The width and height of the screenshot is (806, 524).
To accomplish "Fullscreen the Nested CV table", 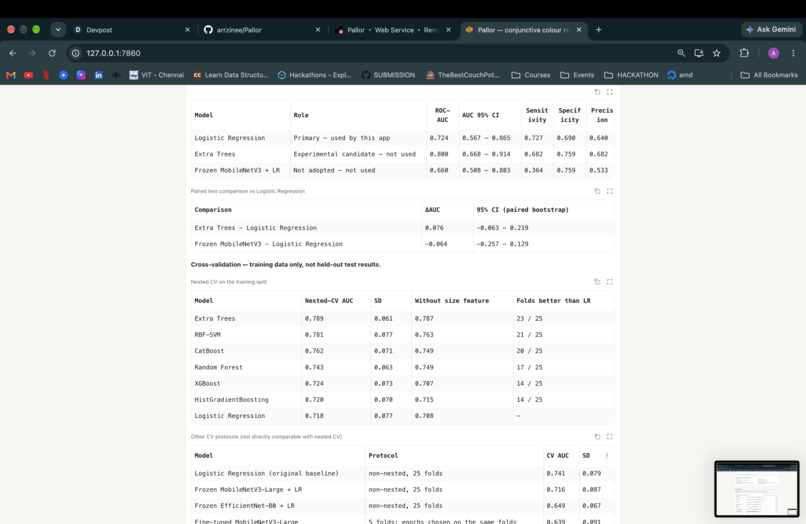I will tap(610, 282).
